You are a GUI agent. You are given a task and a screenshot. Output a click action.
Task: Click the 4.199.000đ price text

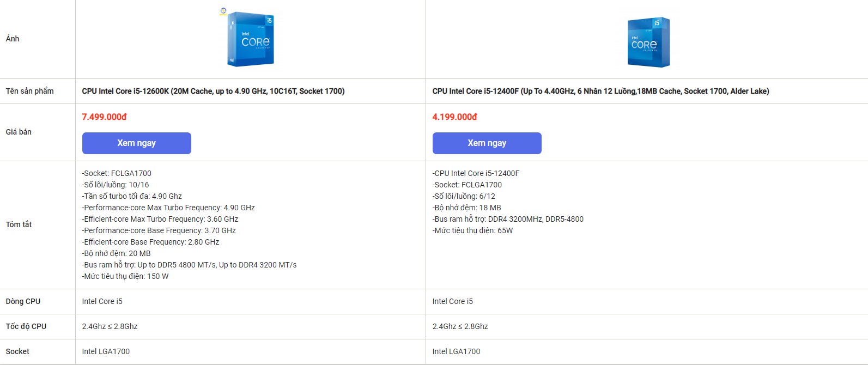[454, 117]
